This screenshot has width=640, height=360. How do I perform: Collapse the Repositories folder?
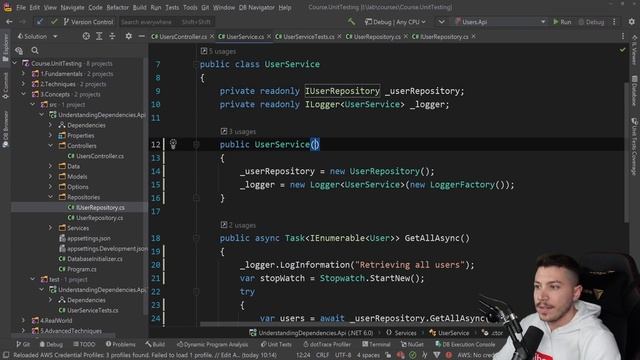coord(51,197)
